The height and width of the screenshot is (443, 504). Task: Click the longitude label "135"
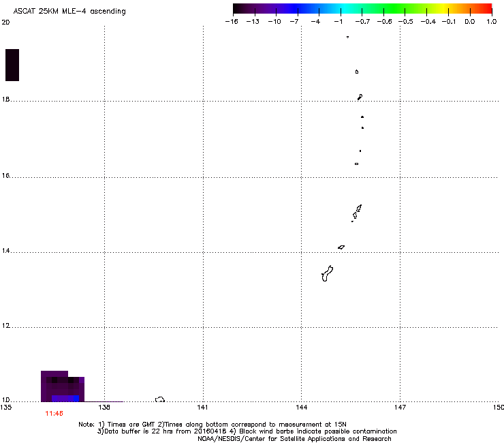point(6,408)
